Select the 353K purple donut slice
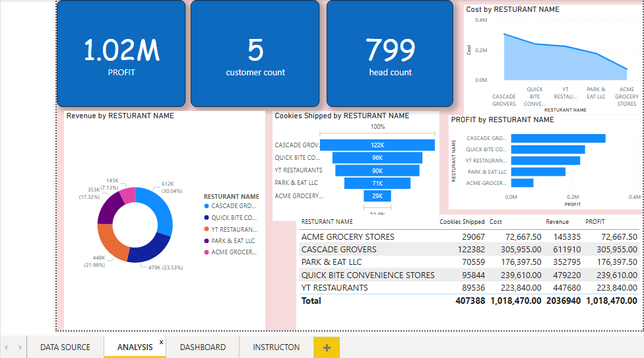Image resolution: width=644 pixels, height=358 pixels. pos(110,207)
